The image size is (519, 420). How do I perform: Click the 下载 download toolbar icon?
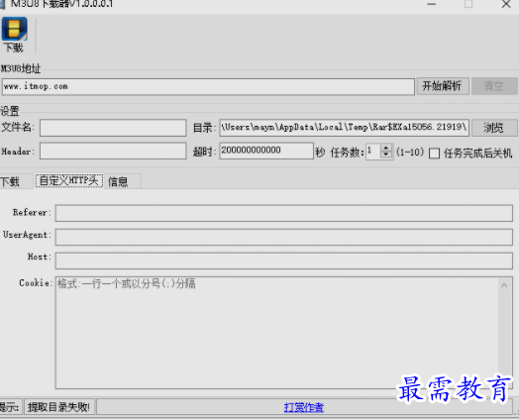pos(14,35)
